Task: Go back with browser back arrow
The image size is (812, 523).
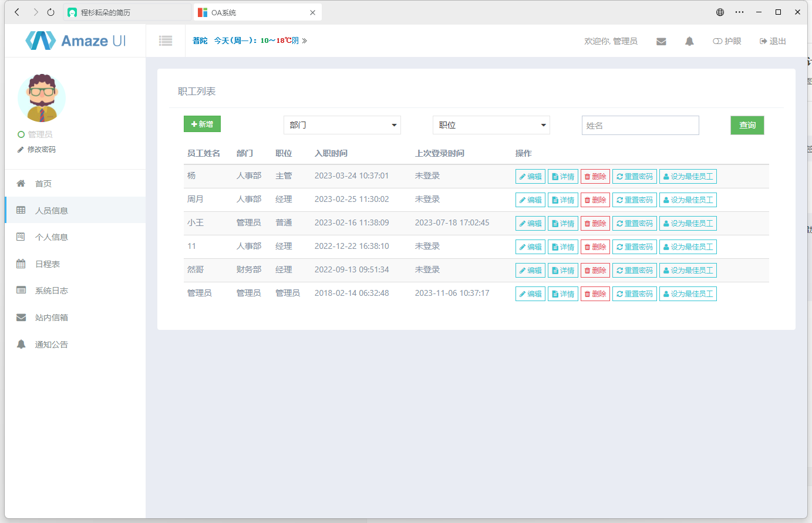Action: [17, 12]
